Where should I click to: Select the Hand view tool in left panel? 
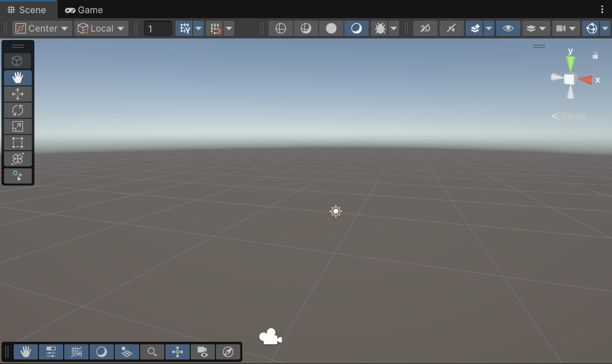click(x=18, y=77)
